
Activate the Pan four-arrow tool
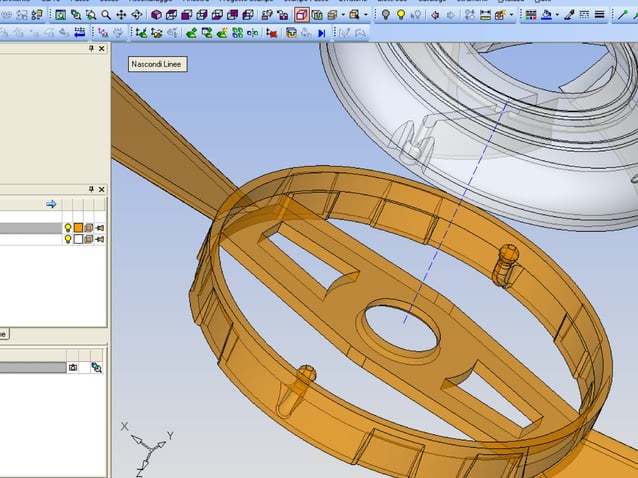coord(121,15)
